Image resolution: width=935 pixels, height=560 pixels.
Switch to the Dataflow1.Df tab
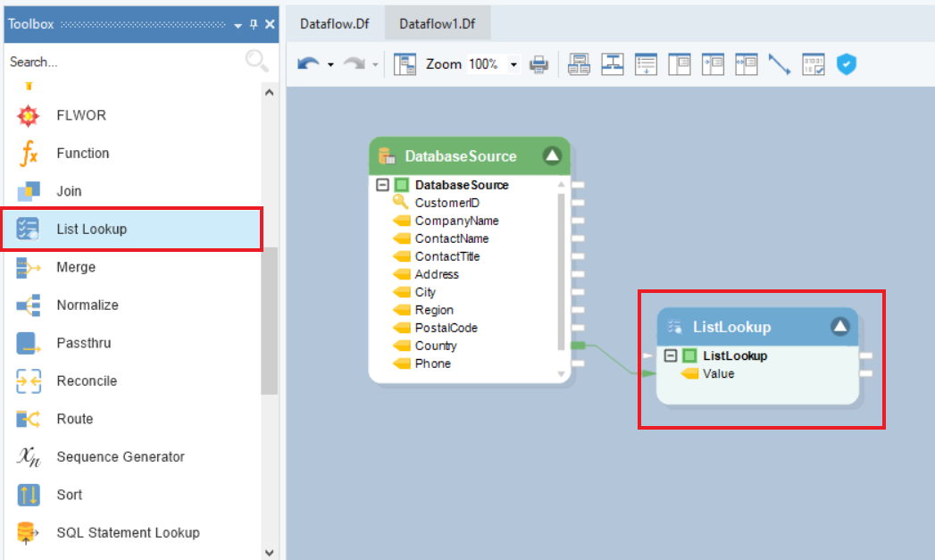click(437, 24)
